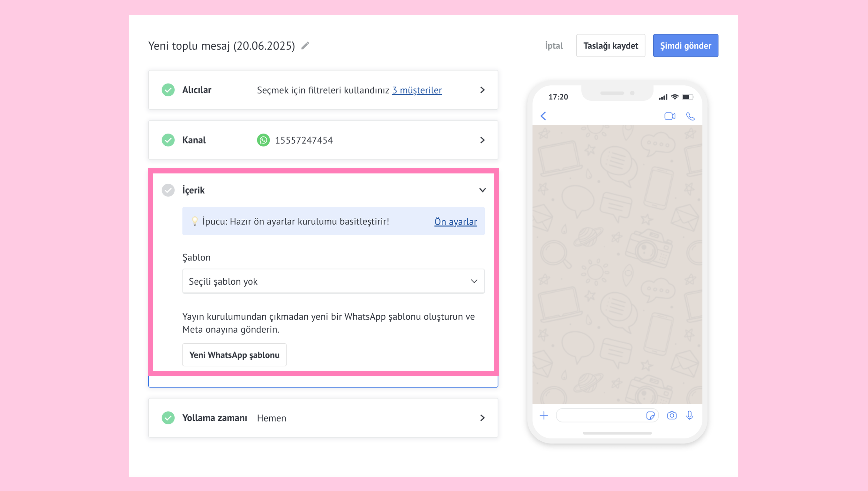Click the phone clock showing 17:20
Viewport: 868px width, 491px height.
pos(558,97)
